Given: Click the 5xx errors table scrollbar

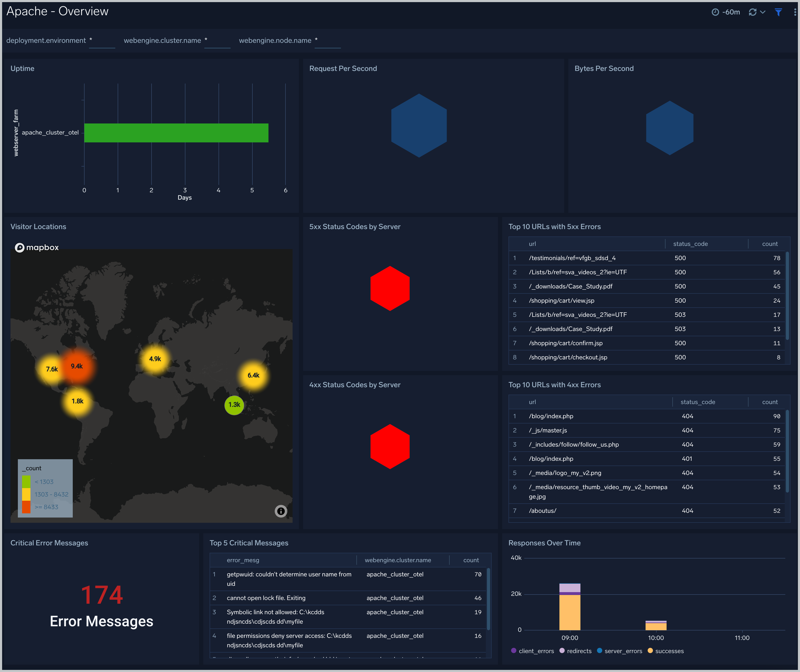Looking at the screenshot, I should point(787,296).
